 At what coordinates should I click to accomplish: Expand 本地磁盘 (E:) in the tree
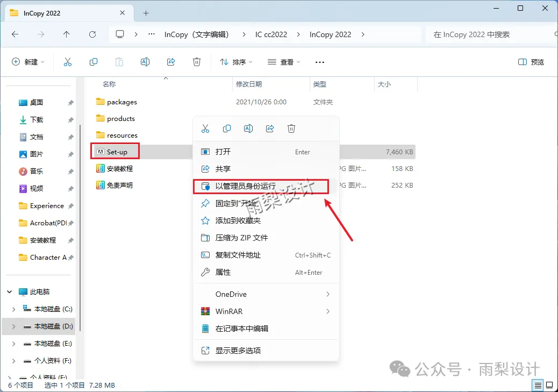13,344
